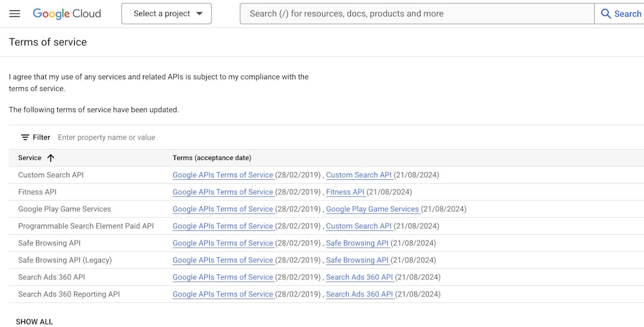Open Google APIs Terms link in Programmable Search Element row
Image resolution: width=644 pixels, height=327 pixels.
tap(223, 226)
